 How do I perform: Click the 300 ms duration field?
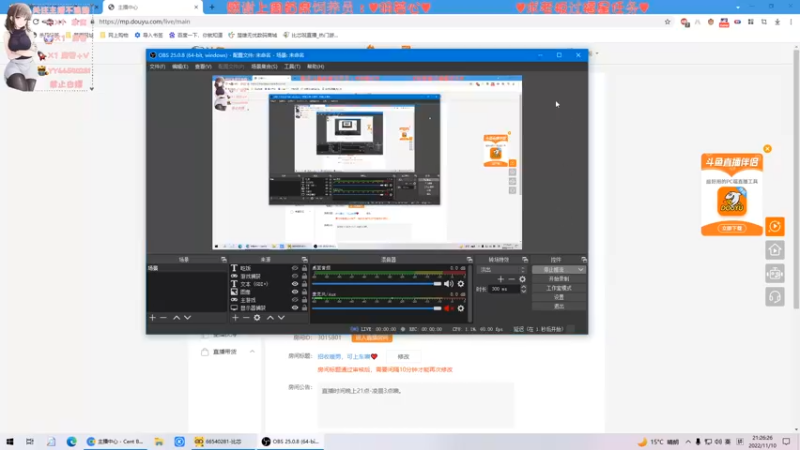pos(504,289)
